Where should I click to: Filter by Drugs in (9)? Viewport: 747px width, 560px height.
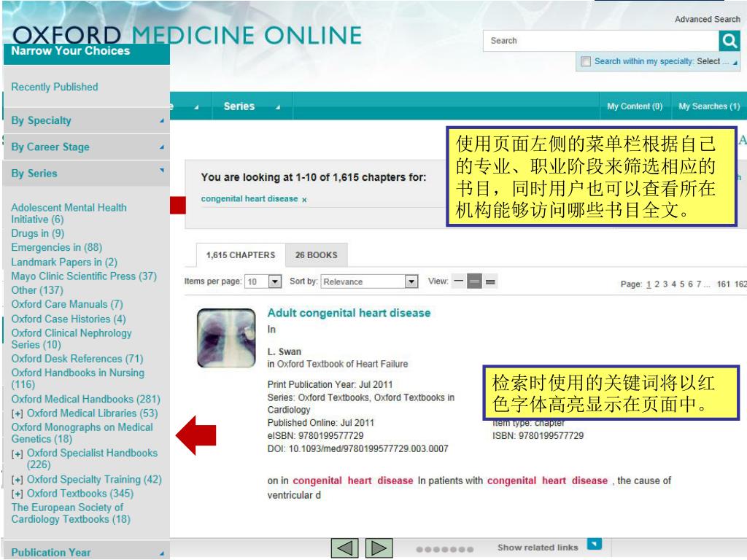pos(38,233)
